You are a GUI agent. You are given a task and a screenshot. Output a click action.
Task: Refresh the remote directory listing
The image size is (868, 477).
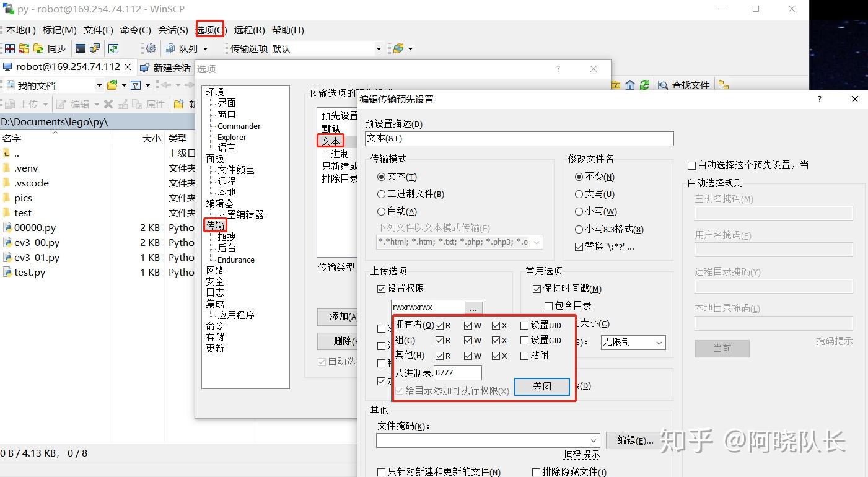click(x=646, y=85)
